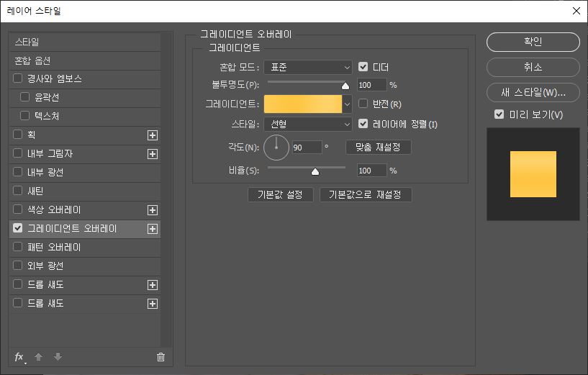The image size is (588, 375).
Task: Select the 패턴 오버레이 effect label
Action: [x=54, y=247]
